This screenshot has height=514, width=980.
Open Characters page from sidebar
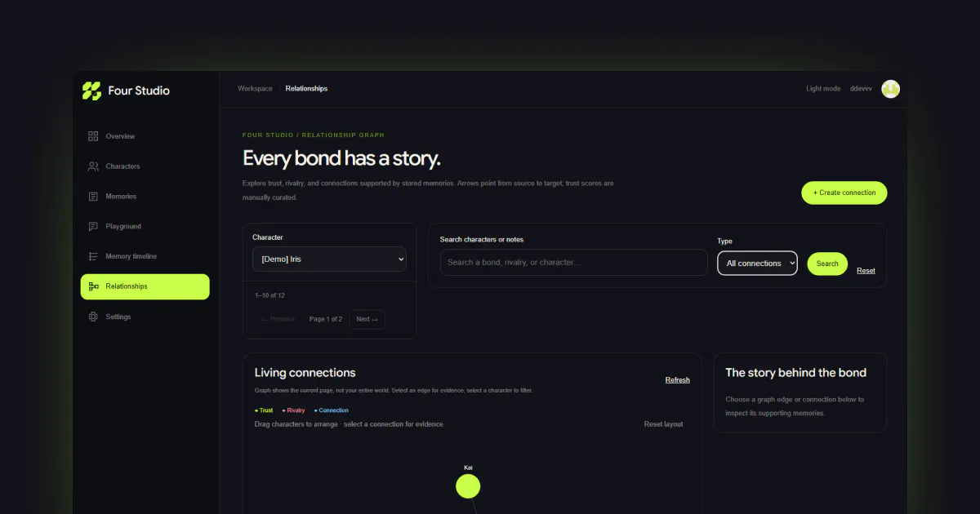(145, 166)
